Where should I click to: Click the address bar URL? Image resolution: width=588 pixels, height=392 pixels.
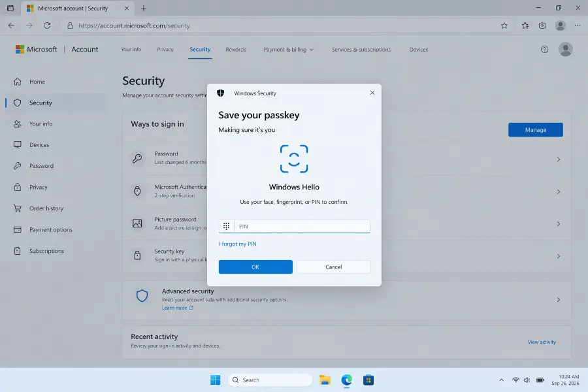coord(134,25)
